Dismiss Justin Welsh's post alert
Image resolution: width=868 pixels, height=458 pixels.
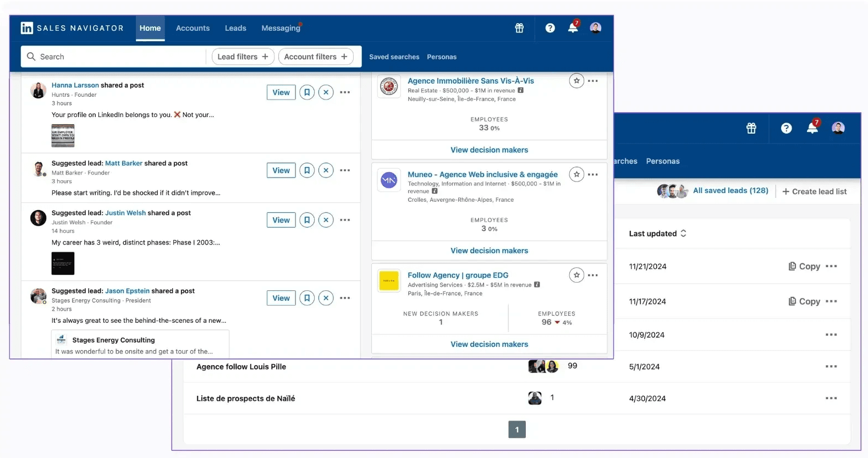click(326, 220)
